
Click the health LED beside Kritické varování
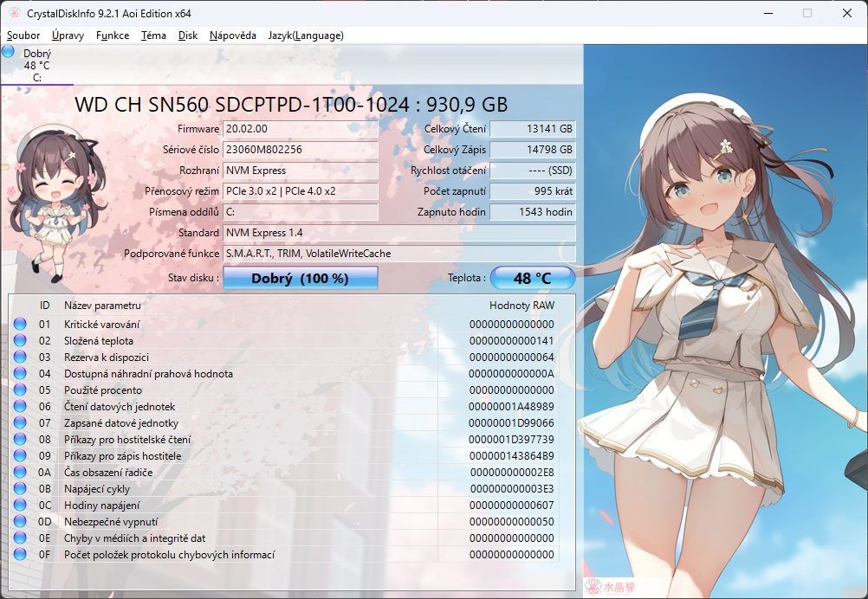(x=19, y=324)
